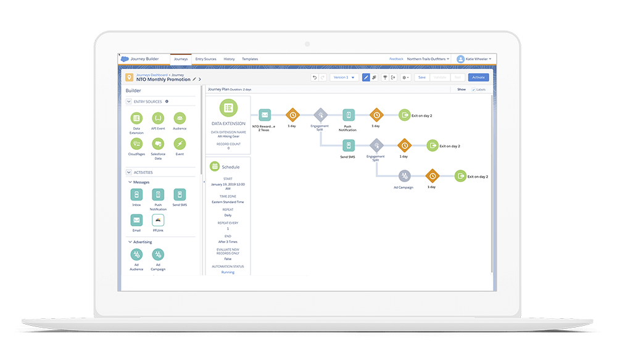Viewport: 617px width, 364px height.
Task: Open the Version 1 dropdown
Action: 344,78
